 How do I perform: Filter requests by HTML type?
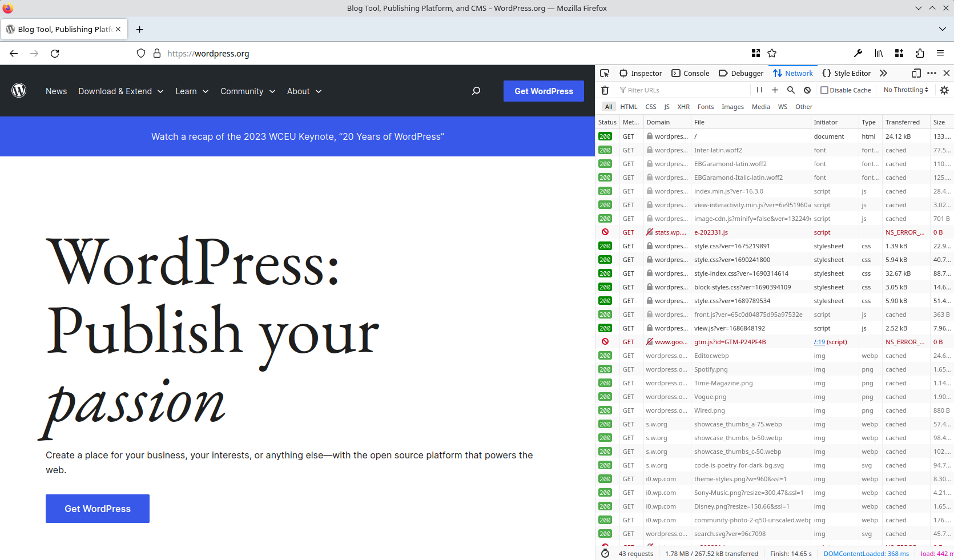[x=629, y=107]
